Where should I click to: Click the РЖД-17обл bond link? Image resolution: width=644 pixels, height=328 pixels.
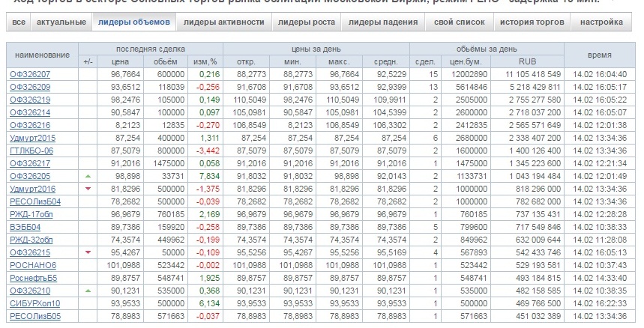pyautogui.click(x=31, y=214)
